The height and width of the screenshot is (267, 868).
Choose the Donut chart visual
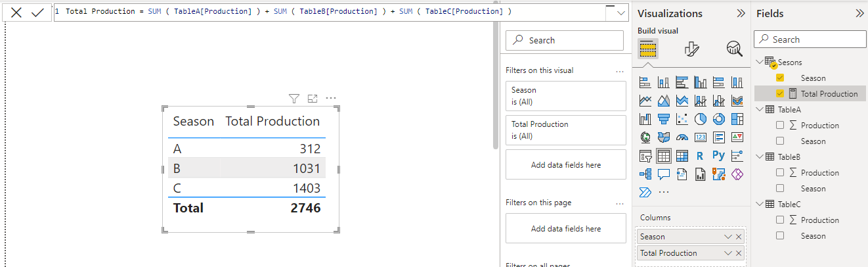point(719,119)
